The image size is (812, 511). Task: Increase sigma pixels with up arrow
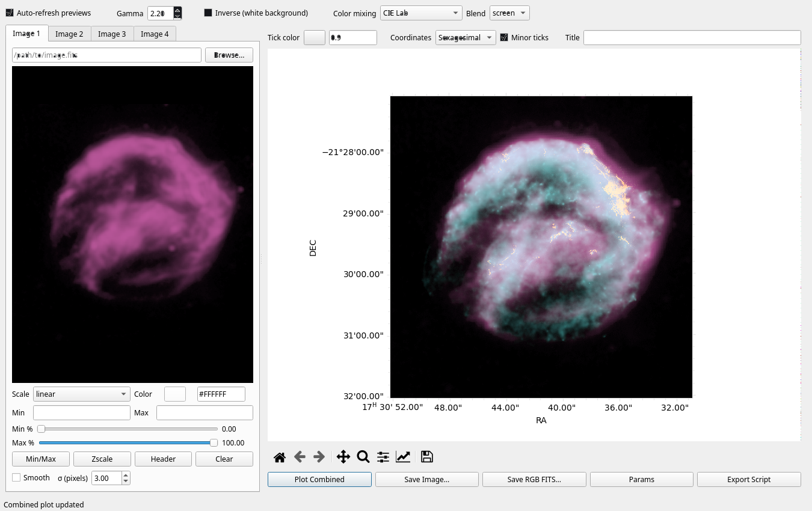point(126,475)
